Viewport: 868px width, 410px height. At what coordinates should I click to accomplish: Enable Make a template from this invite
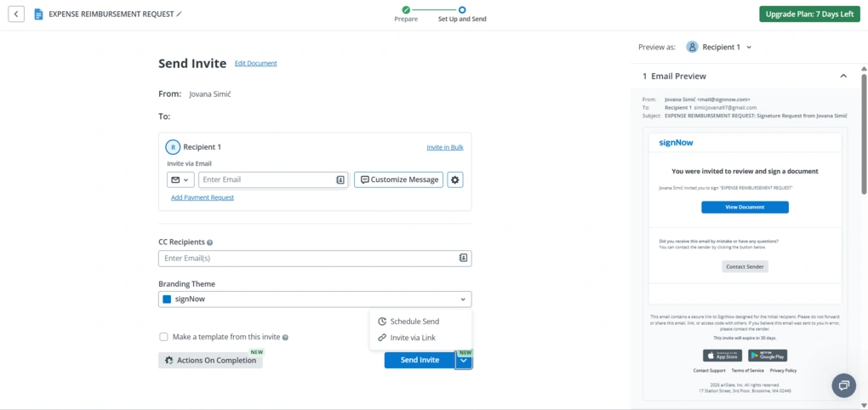pyautogui.click(x=163, y=337)
